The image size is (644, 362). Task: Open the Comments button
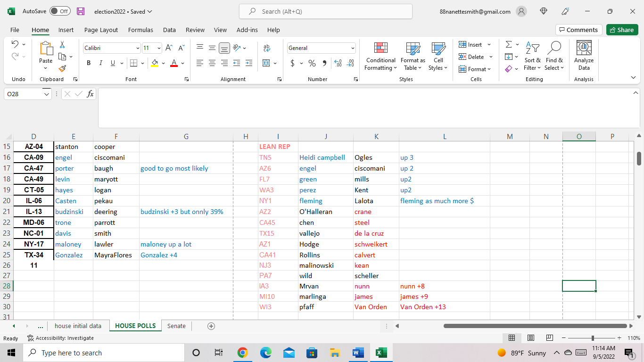pyautogui.click(x=578, y=30)
